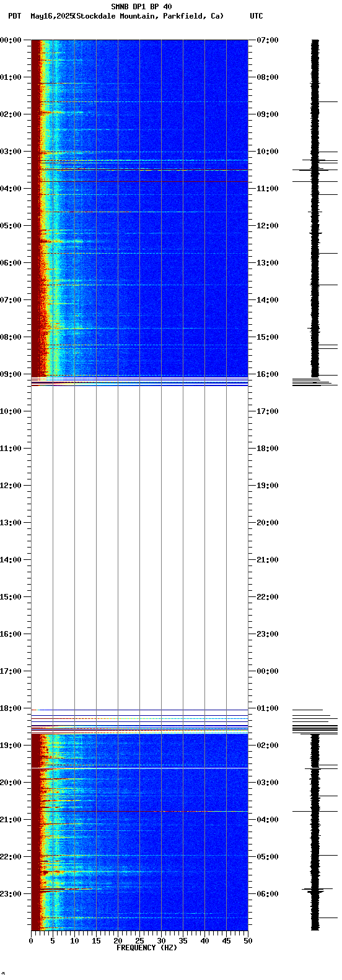Click the UTC axis label '01:00'
The width and height of the screenshot is (342, 980).
coord(268,708)
